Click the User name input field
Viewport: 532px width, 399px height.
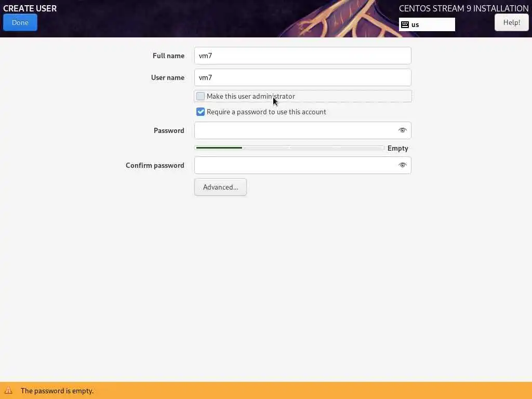pyautogui.click(x=303, y=77)
